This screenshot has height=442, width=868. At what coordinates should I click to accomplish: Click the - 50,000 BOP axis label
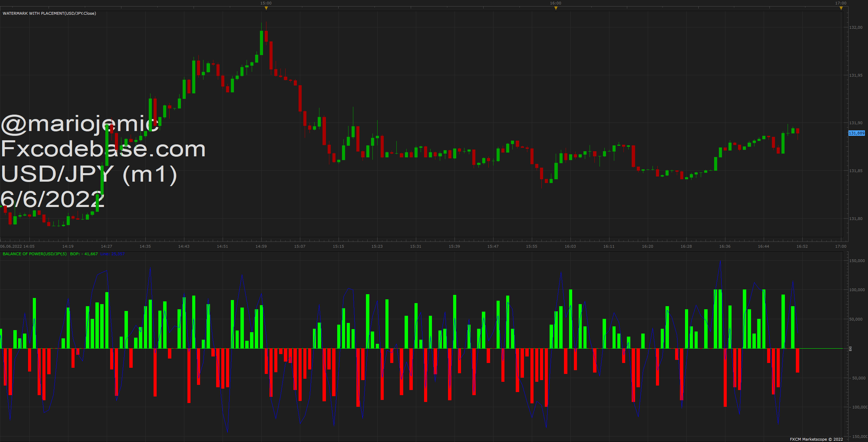pos(858,378)
